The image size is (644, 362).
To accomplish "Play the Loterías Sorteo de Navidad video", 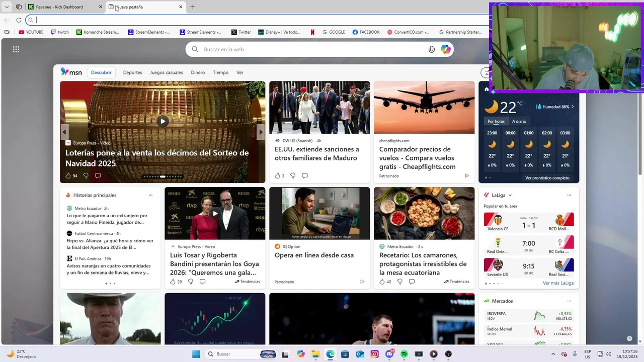I will (x=163, y=121).
